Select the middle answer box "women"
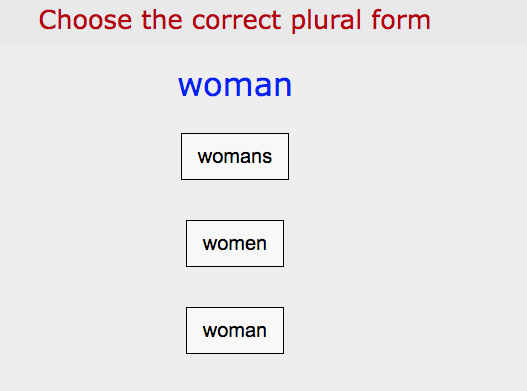This screenshot has width=527, height=391. [235, 243]
